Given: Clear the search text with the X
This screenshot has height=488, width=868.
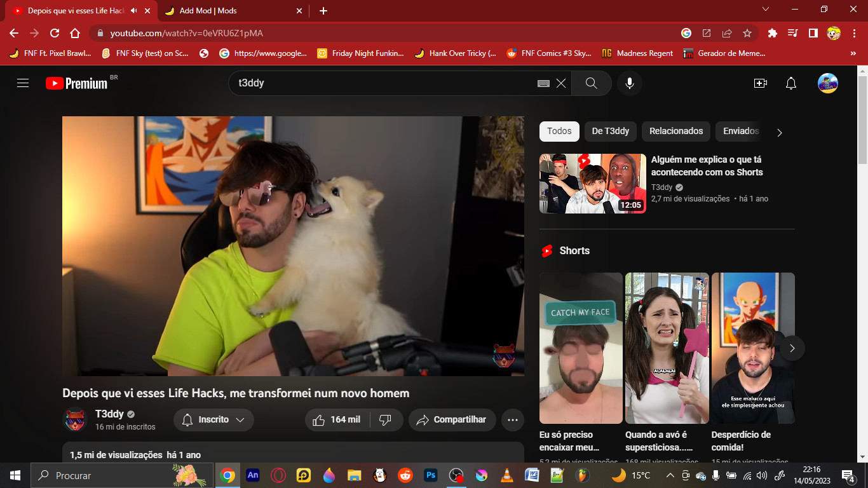Looking at the screenshot, I should (561, 83).
